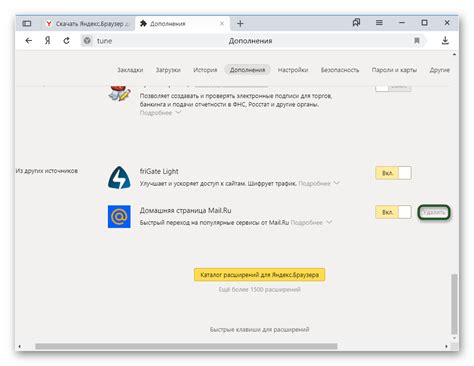
Task: Reload the current page
Action: 66,41
